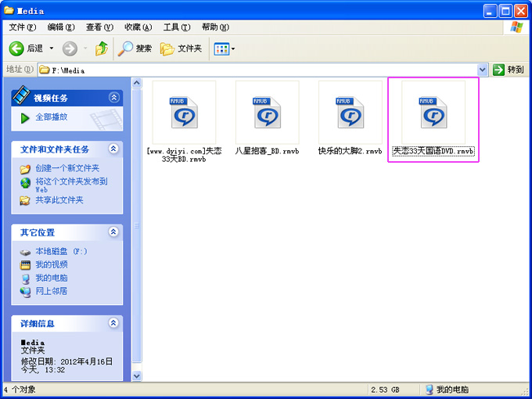Go up one folder level icon
Screen dimensions: 532x399
(x=102, y=49)
